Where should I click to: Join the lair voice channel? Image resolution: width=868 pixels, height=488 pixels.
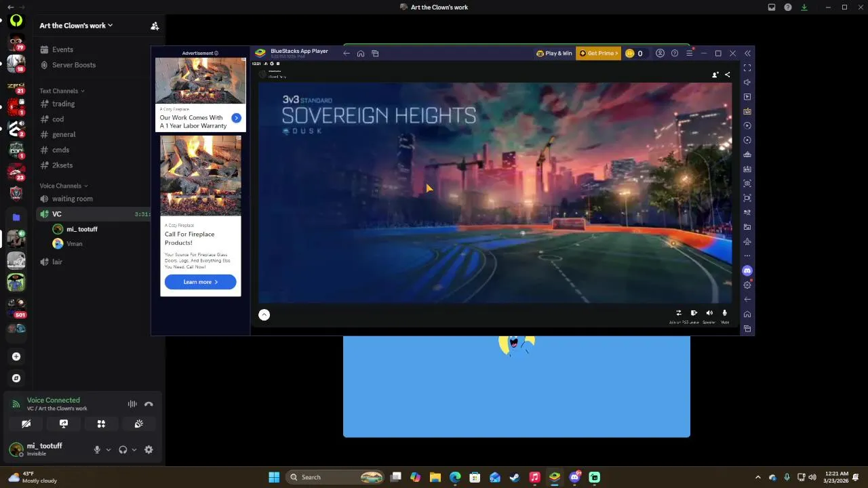pyautogui.click(x=57, y=262)
